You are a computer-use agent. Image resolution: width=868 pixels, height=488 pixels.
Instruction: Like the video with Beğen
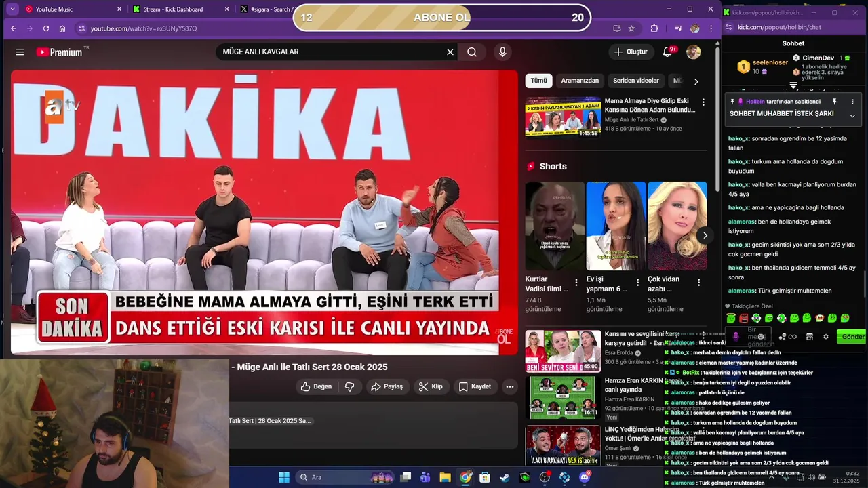coord(316,386)
